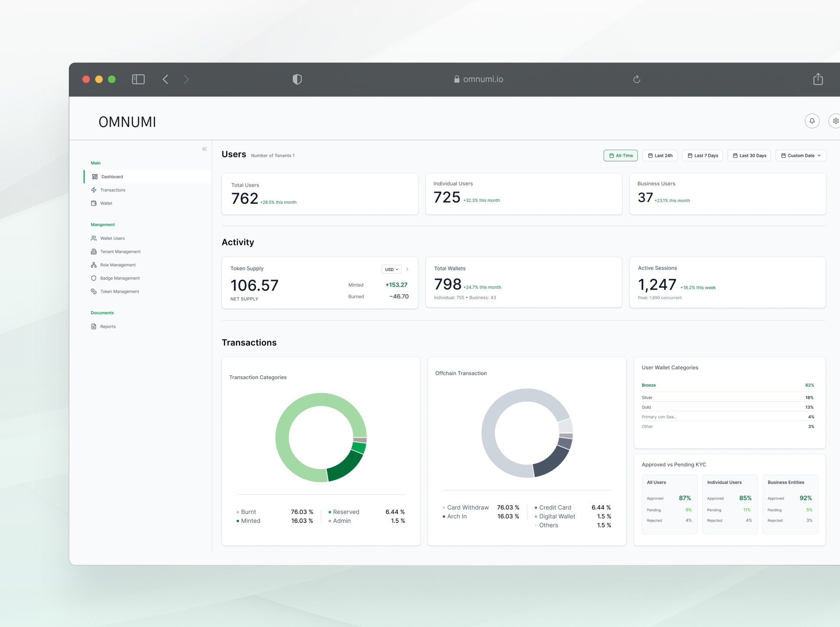840x627 pixels.
Task: Open the Transactions section in sidebar
Action: 113,190
